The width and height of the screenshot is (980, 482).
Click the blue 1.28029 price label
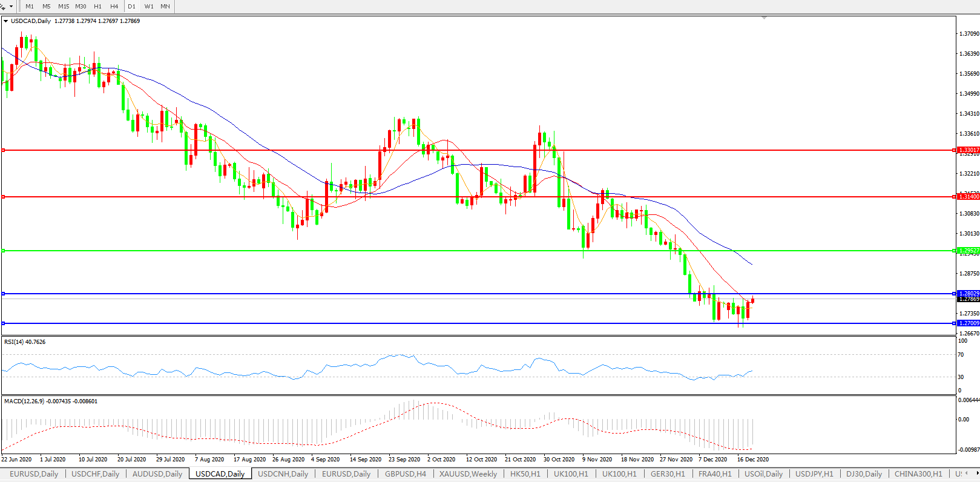tap(968, 294)
